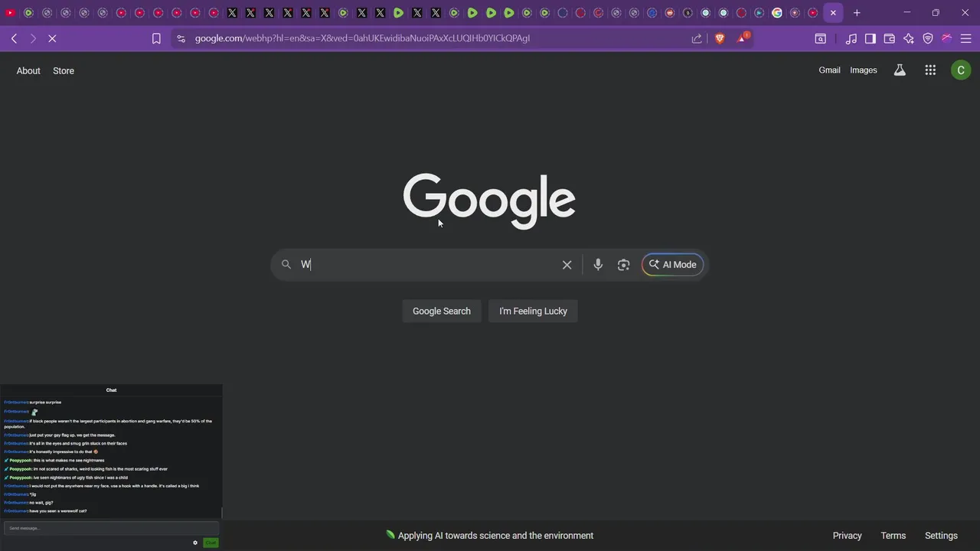This screenshot has height=551, width=980.
Task: Click the I'm Feeling Lucky button
Action: [x=533, y=311]
